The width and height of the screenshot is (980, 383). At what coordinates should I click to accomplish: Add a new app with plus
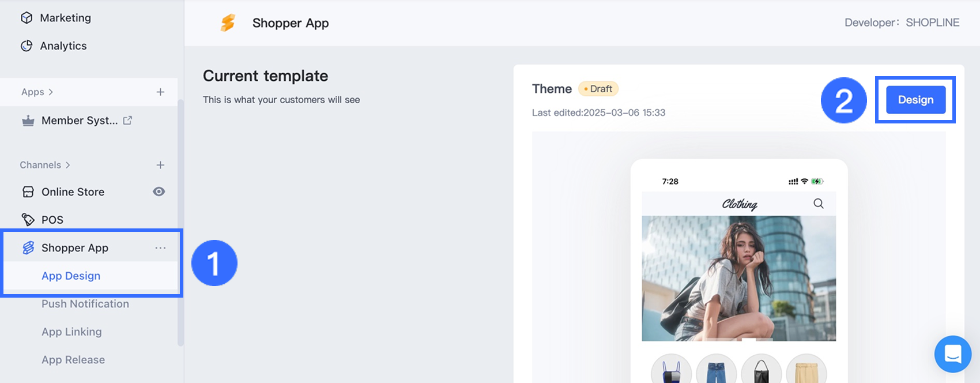pyautogui.click(x=160, y=92)
